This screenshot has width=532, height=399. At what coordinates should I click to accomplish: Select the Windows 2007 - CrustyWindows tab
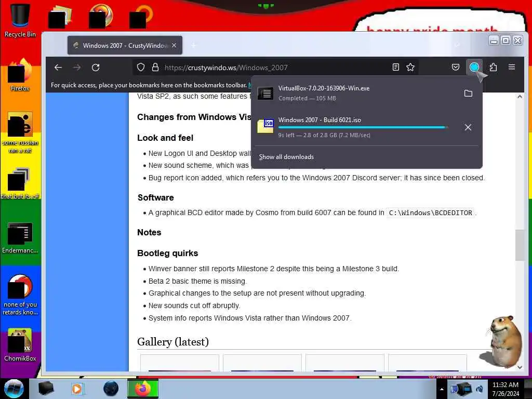coord(125,45)
